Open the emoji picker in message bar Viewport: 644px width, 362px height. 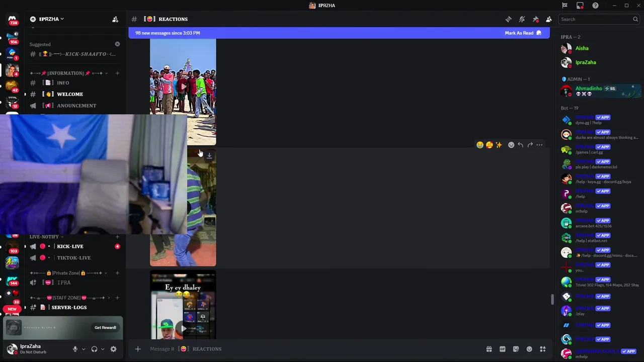[529, 349]
